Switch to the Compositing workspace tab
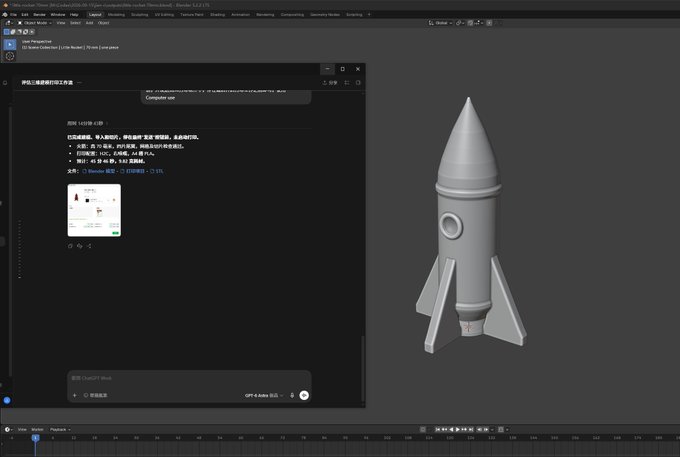 (x=292, y=14)
